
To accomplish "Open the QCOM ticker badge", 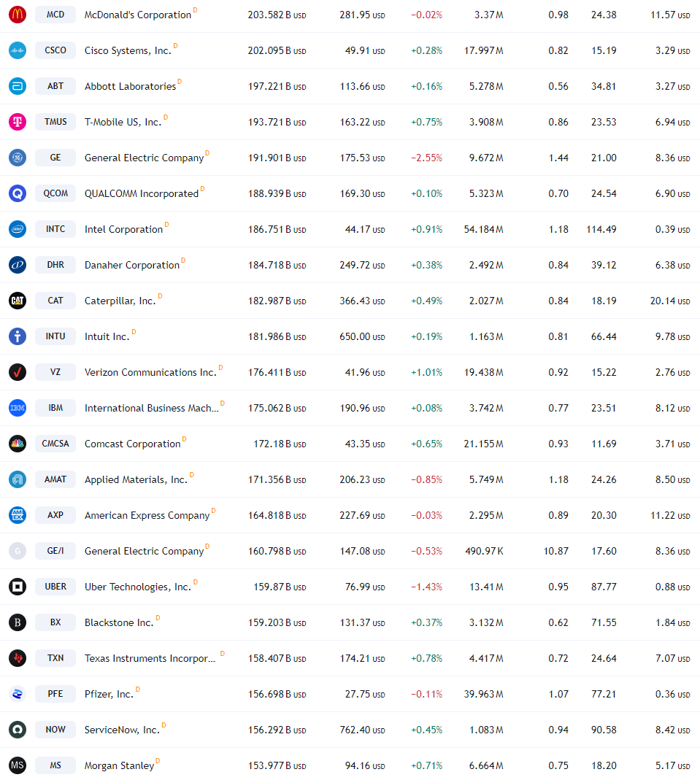I will tap(55, 193).
